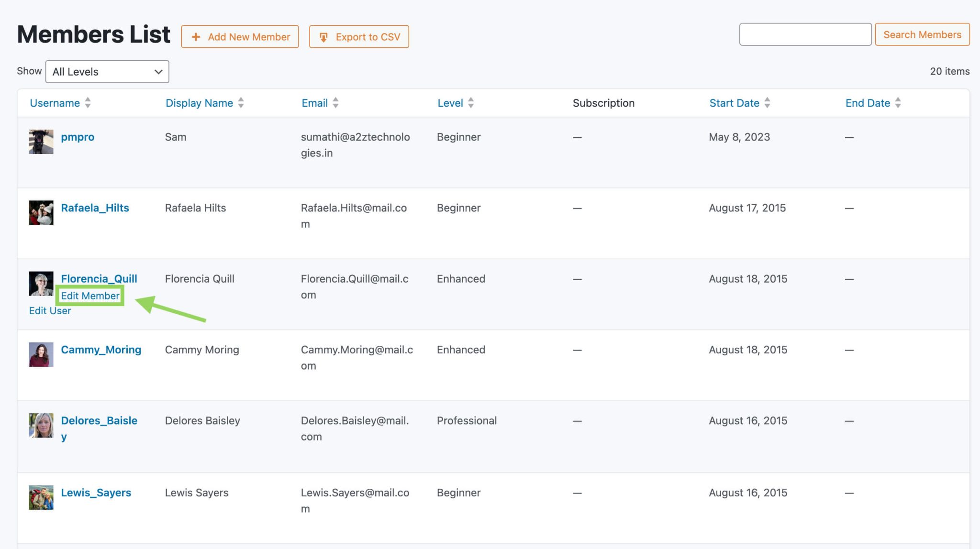The image size is (980, 549).
Task: Click the Display Name sort arrows icon
Action: point(241,103)
